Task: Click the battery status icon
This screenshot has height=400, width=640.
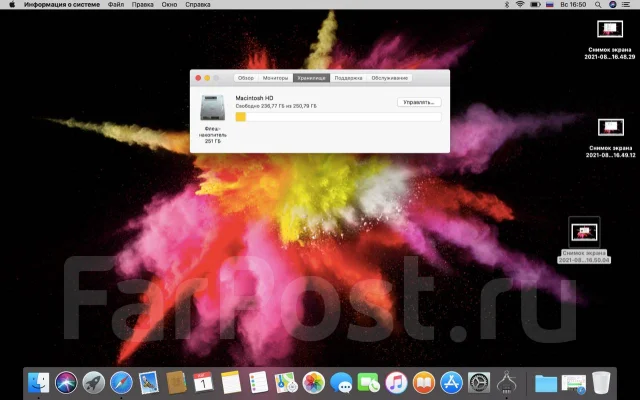Action: coord(535,5)
